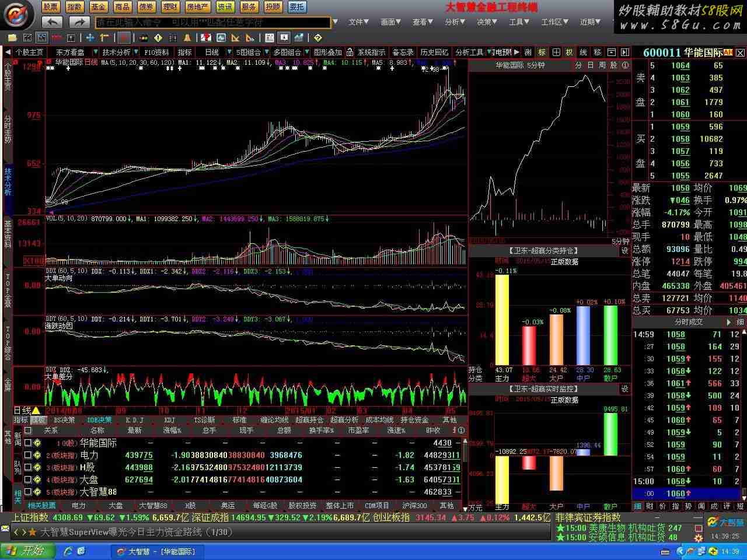Click the yellow 主力 bar in 超赢分类持仓
Viewport: 747px width, 560px height.
(502, 320)
